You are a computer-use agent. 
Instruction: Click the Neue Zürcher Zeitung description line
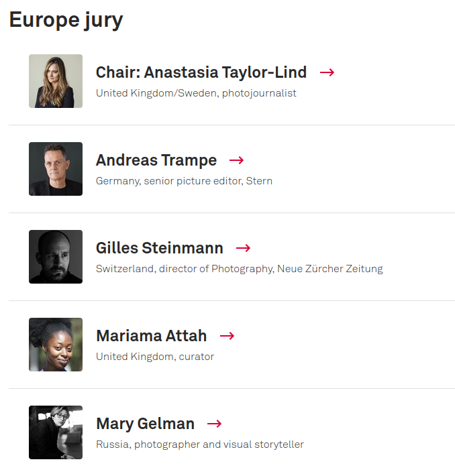pyautogui.click(x=240, y=269)
